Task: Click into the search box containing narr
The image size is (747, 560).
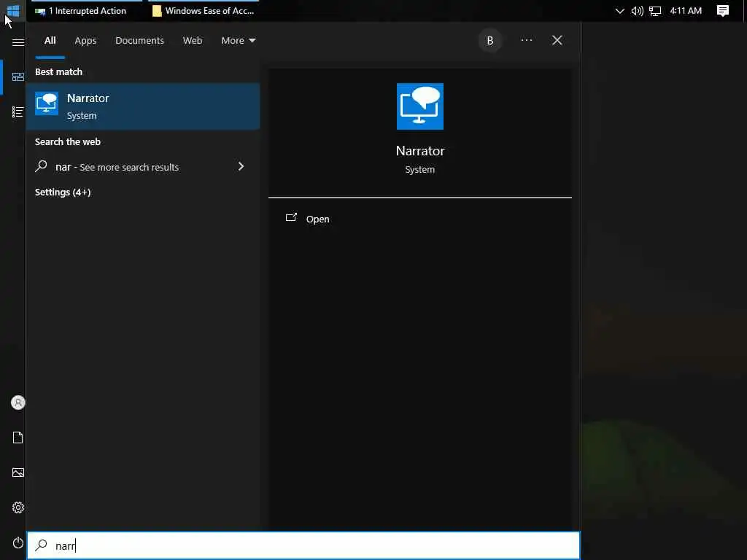Action: (x=303, y=545)
